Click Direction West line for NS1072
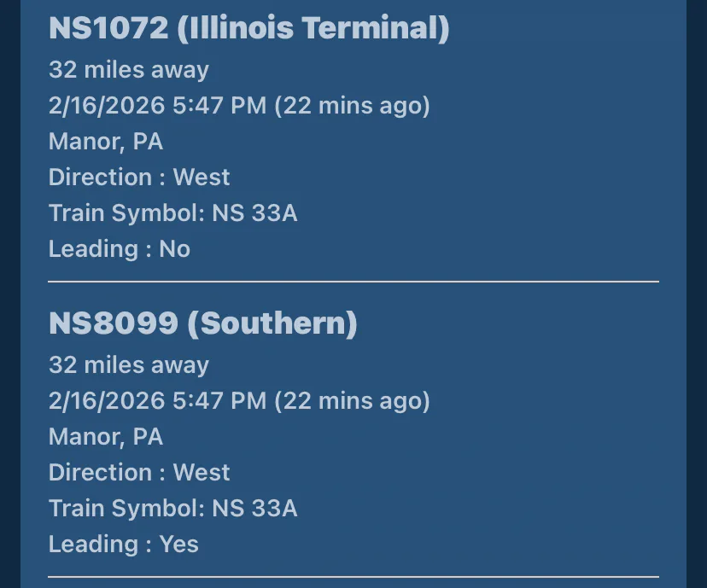The image size is (707, 588). (139, 178)
